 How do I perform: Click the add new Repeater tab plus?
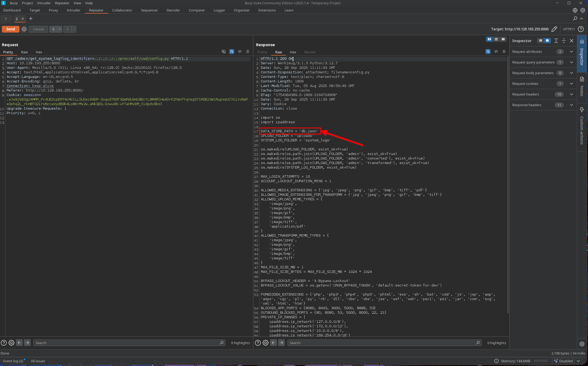[x=31, y=19]
